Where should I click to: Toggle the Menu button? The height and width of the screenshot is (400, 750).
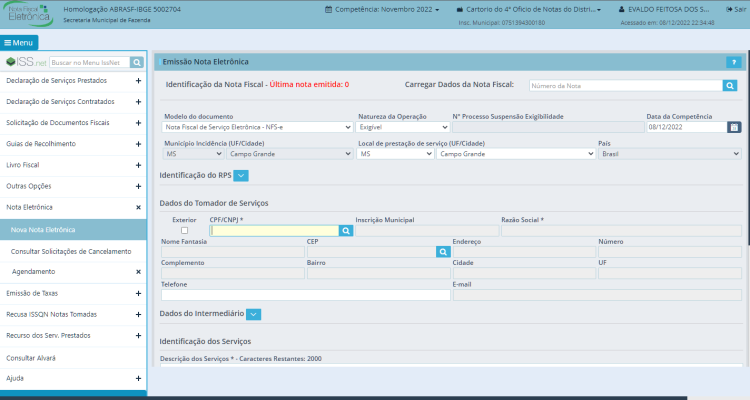point(19,43)
